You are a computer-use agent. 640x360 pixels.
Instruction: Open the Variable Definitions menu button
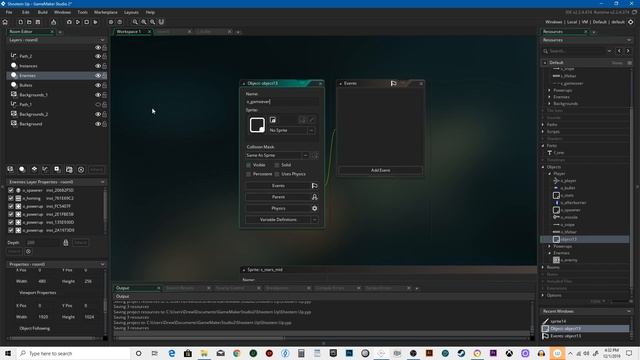click(315, 220)
